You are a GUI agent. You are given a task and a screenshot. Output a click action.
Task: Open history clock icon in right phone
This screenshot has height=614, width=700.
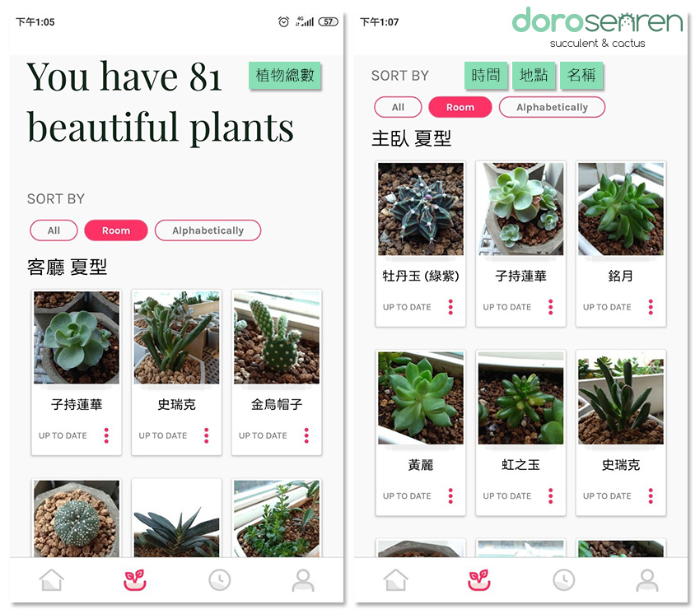564,580
